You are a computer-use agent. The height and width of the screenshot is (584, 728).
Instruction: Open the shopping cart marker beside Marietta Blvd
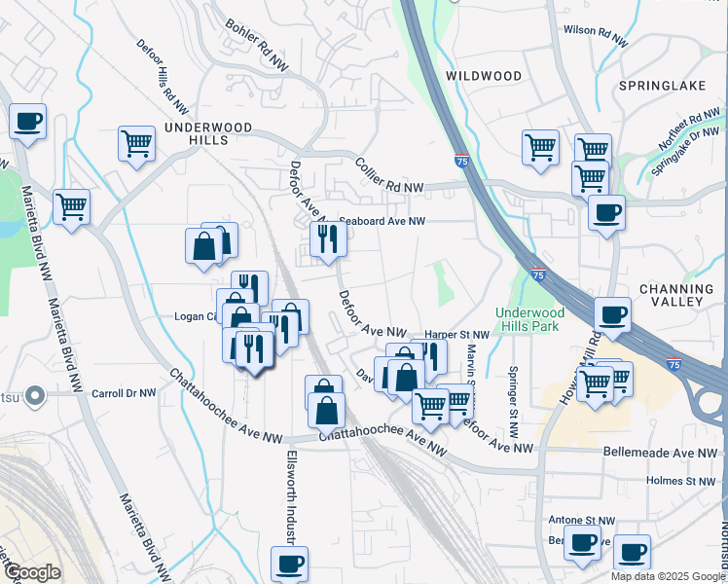point(72,207)
